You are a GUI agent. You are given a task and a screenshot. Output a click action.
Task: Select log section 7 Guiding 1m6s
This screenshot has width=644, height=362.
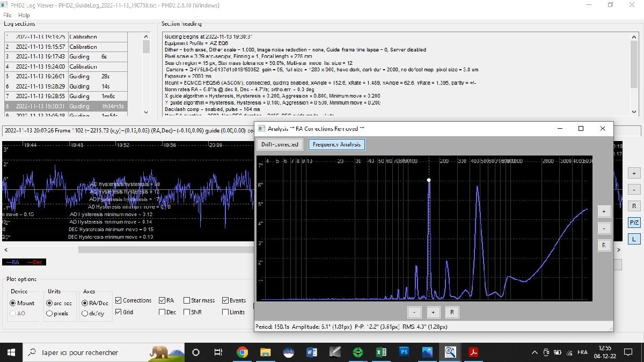tap(66, 96)
